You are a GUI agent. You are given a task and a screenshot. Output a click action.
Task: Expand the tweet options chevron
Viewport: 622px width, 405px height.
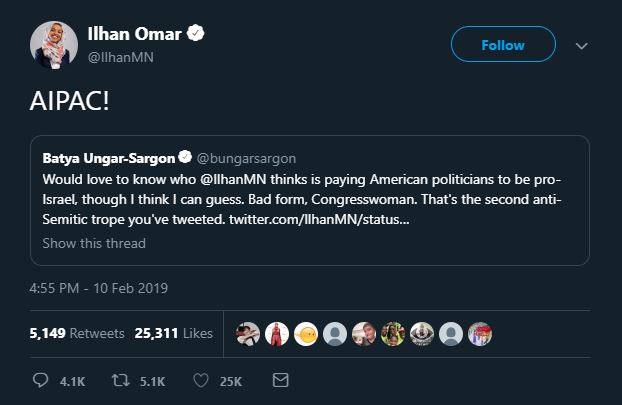582,46
